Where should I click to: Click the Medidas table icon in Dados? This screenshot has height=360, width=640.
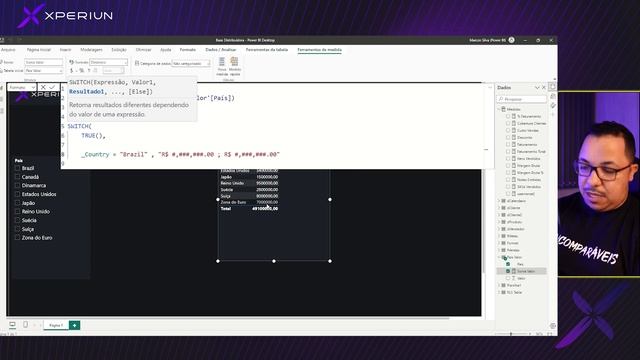point(504,109)
